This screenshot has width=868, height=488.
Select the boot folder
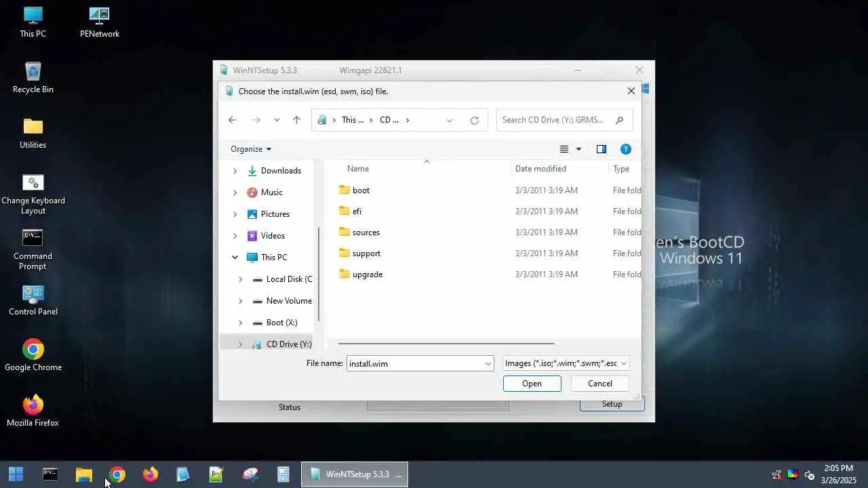[361, 190]
